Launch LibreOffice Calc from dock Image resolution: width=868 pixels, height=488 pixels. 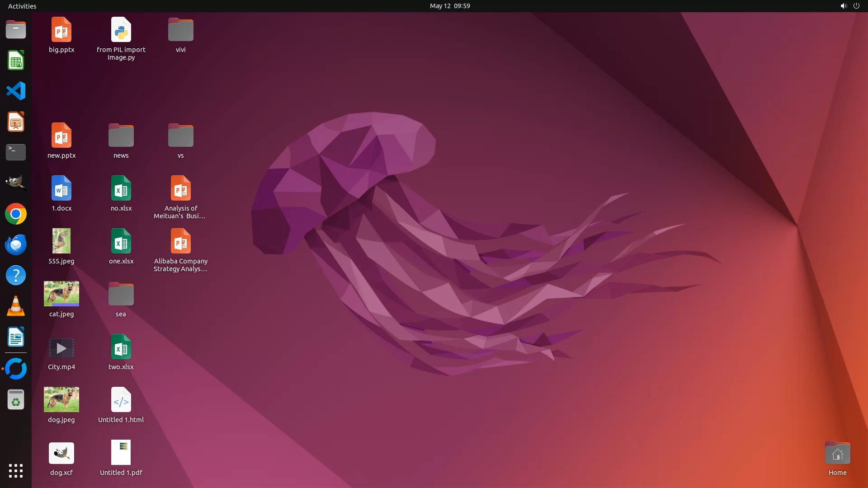[16, 61]
